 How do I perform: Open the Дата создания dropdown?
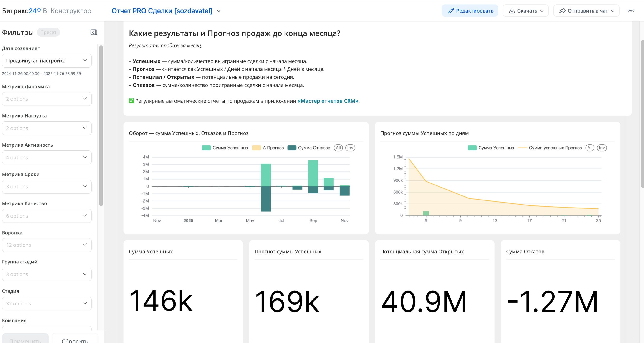tap(47, 60)
